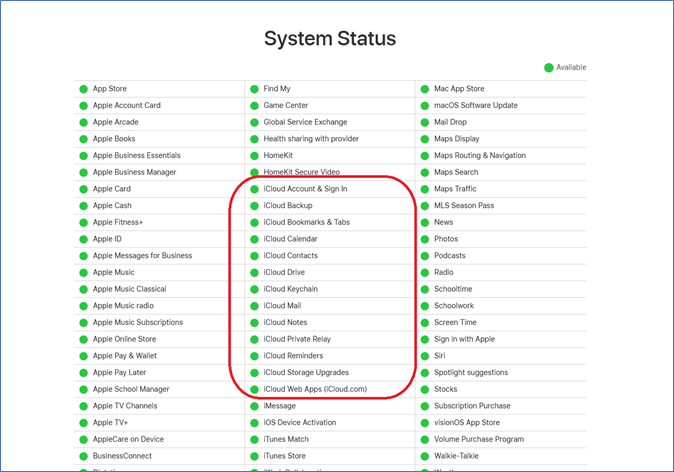Click the green dot beside Apple Pay & Wallet
This screenshot has width=674, height=472.
coord(84,356)
